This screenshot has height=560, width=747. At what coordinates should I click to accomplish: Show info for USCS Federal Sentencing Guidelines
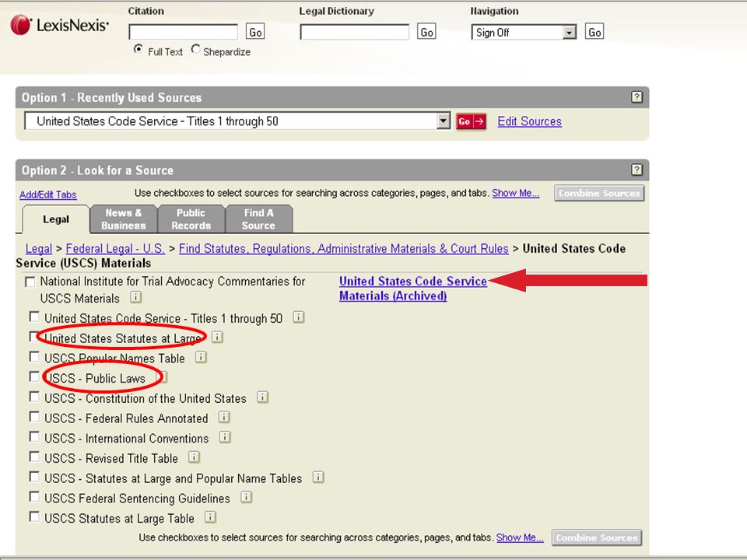coord(247,497)
